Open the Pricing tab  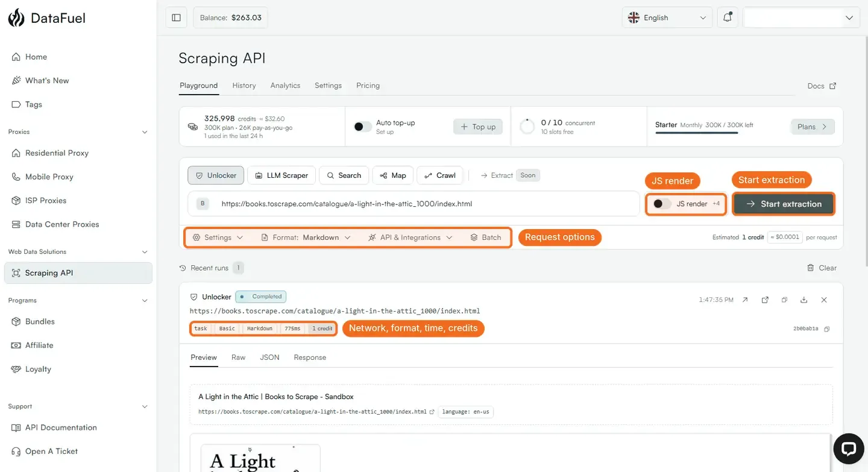(x=368, y=86)
